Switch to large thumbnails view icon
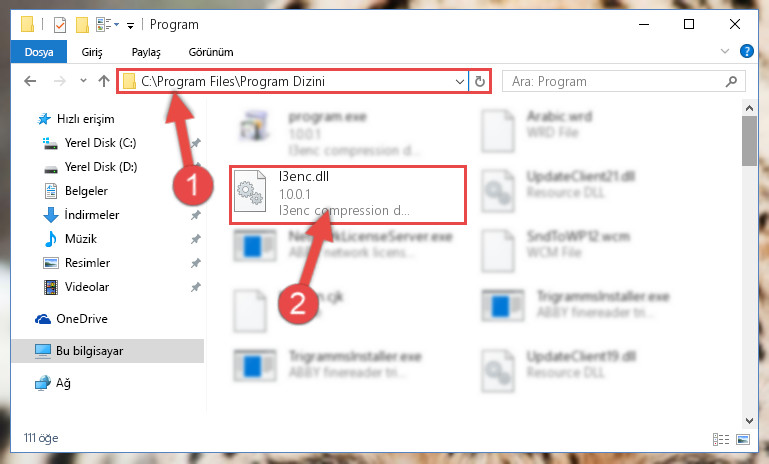The height and width of the screenshot is (464, 769). click(x=743, y=439)
